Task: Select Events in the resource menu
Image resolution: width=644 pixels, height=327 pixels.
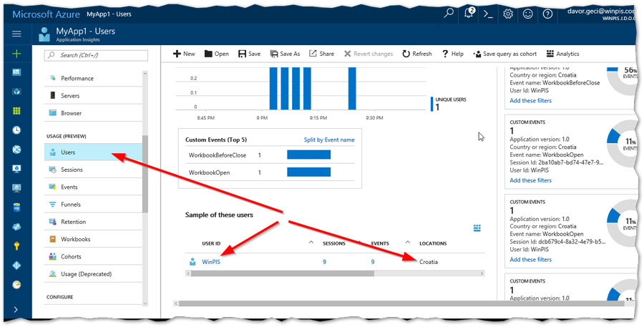Action: coord(93,187)
